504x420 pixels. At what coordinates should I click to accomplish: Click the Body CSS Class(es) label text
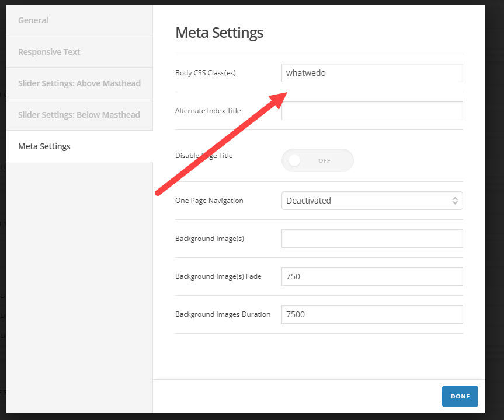click(205, 73)
